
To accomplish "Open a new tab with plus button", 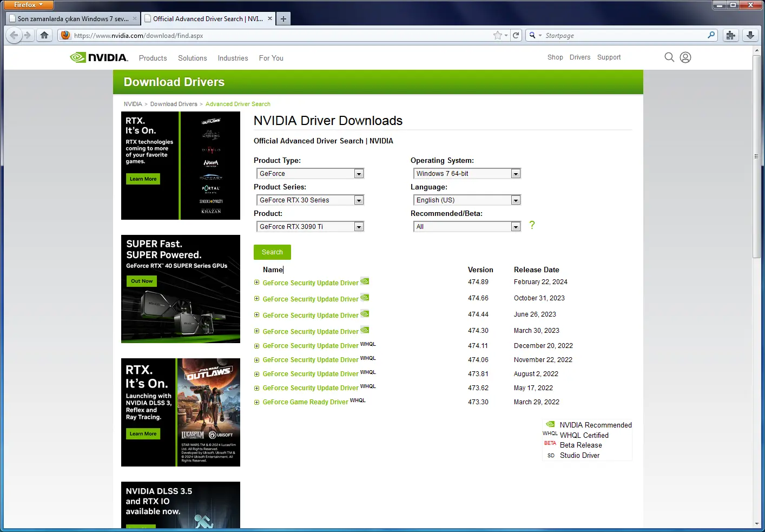I will 283,18.
